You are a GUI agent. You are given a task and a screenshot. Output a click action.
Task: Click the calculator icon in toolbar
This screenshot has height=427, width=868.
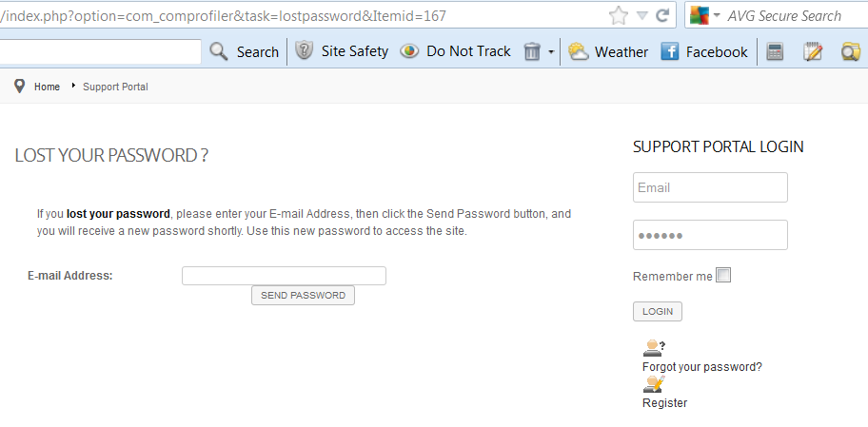[x=775, y=52]
